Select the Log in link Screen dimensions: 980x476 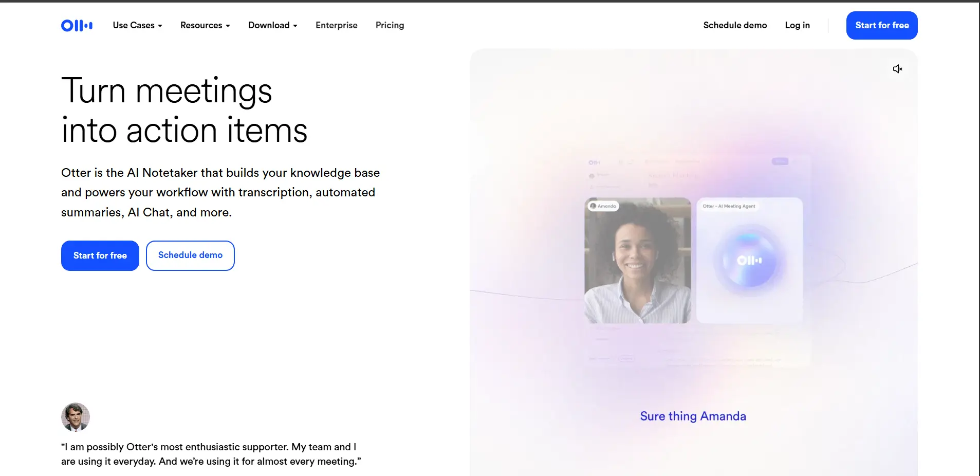797,25
